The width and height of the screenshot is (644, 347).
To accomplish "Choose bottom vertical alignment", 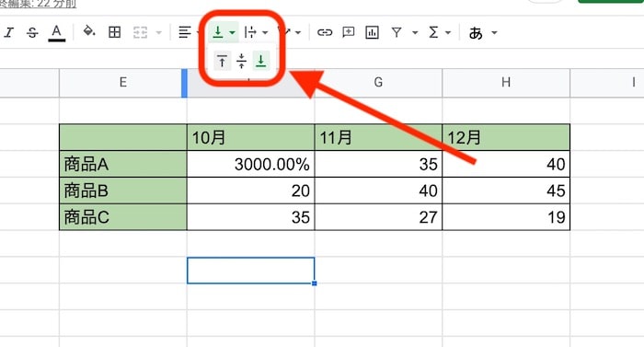I will 260,61.
